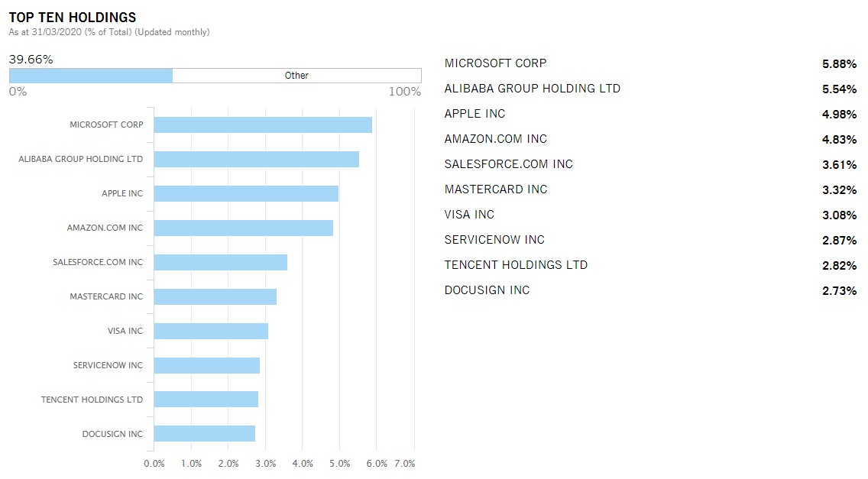Click the ServiceNow Inc chart bar
This screenshot has width=868, height=479.
[x=207, y=365]
